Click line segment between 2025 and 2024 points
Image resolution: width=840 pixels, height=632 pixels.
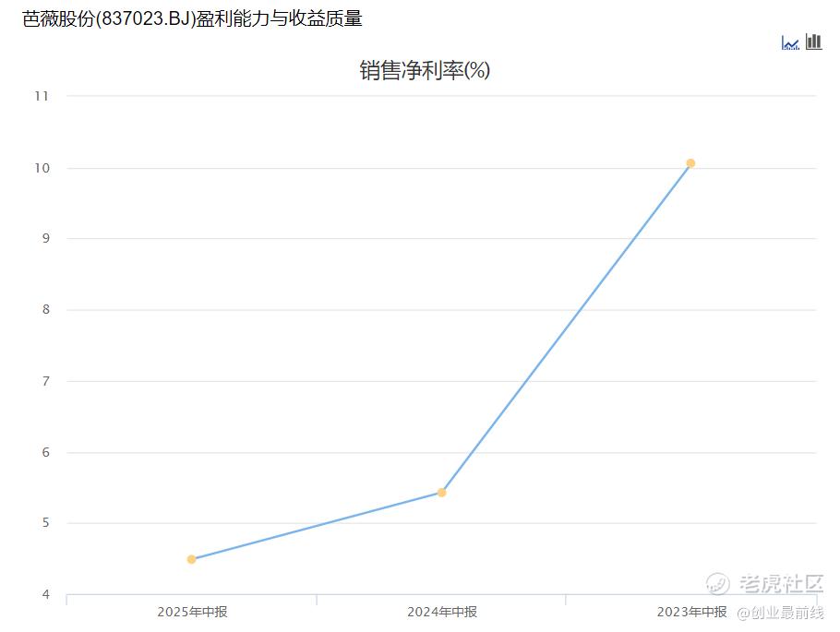[x=317, y=526]
